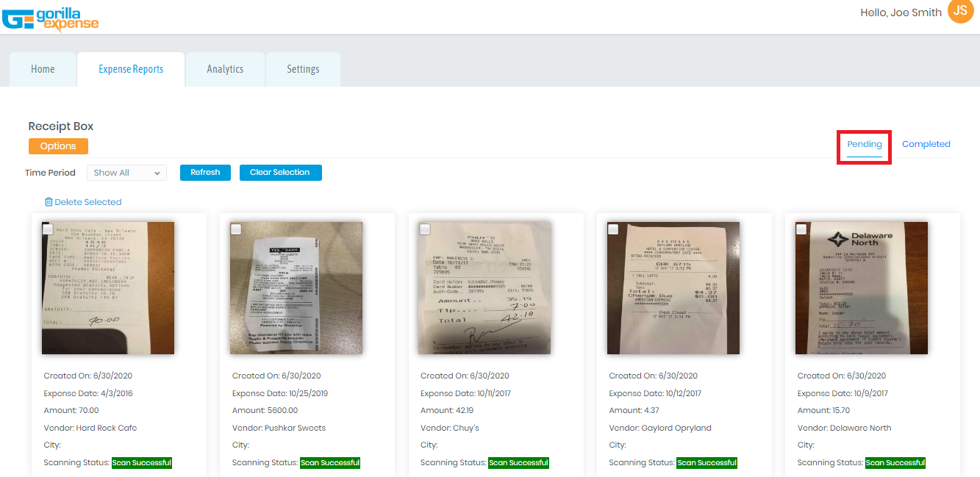The height and width of the screenshot is (477, 980).
Task: Click the Delete Selected link
Action: pyautogui.click(x=88, y=202)
